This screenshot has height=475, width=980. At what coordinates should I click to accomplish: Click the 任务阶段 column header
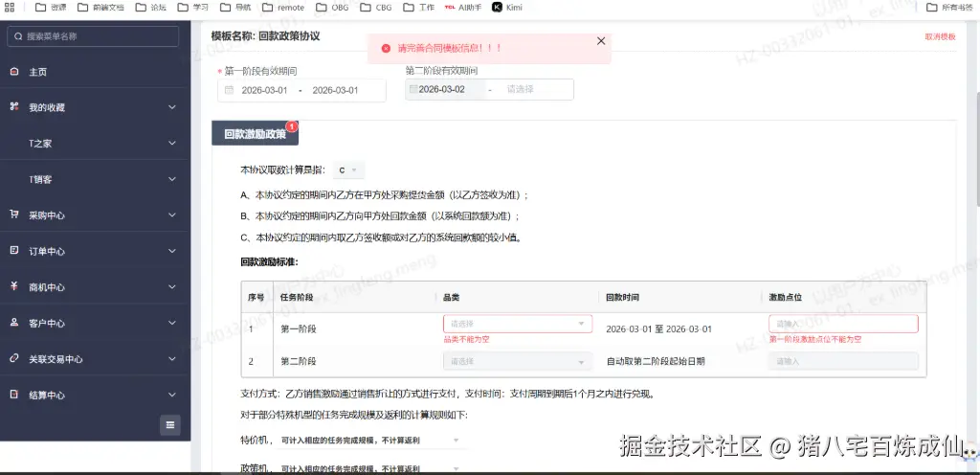point(297,298)
